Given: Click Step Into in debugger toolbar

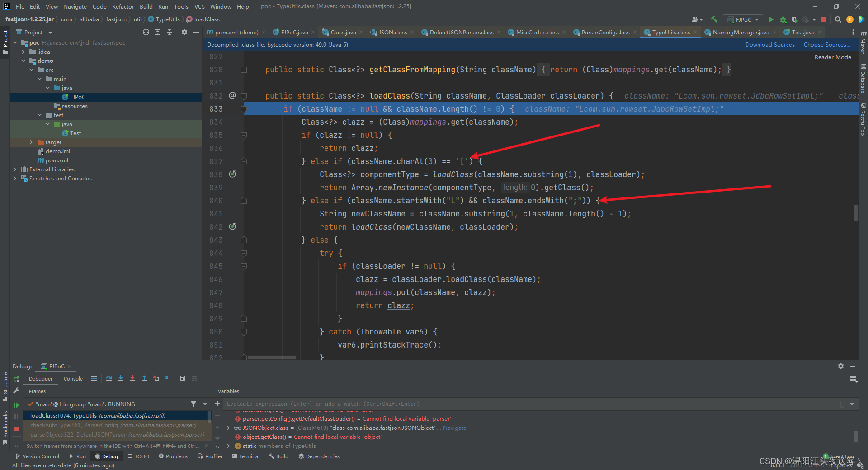Looking at the screenshot, I should (x=121, y=378).
